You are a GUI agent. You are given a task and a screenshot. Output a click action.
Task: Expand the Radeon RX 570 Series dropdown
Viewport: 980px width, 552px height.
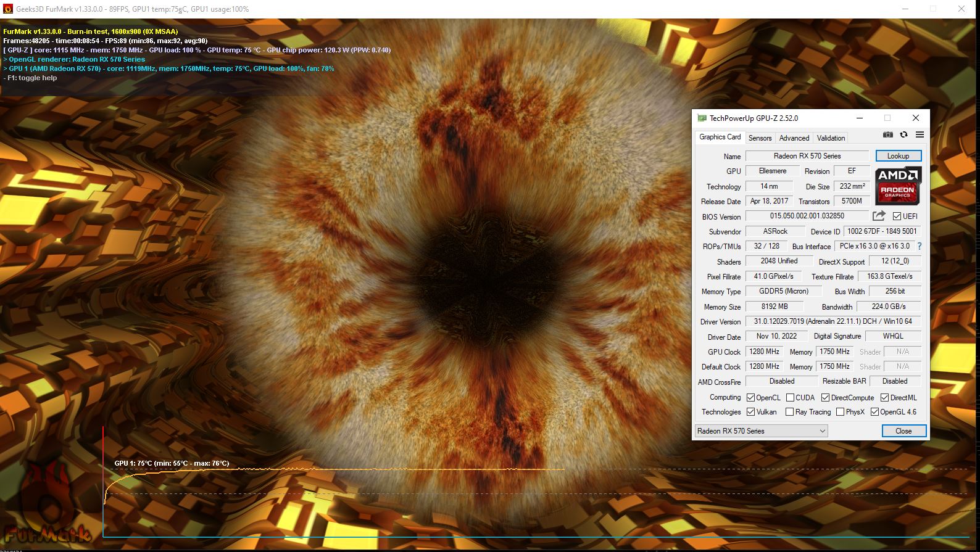[x=761, y=431]
